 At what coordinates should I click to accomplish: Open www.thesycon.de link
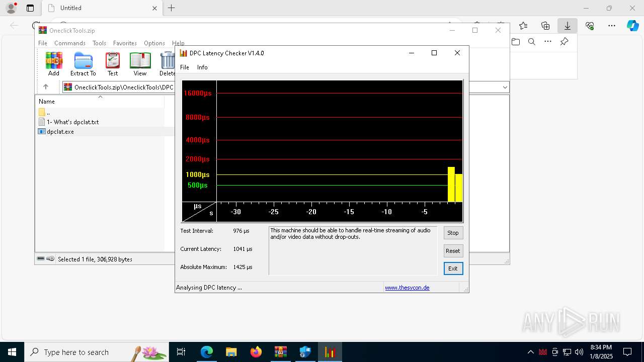(407, 288)
